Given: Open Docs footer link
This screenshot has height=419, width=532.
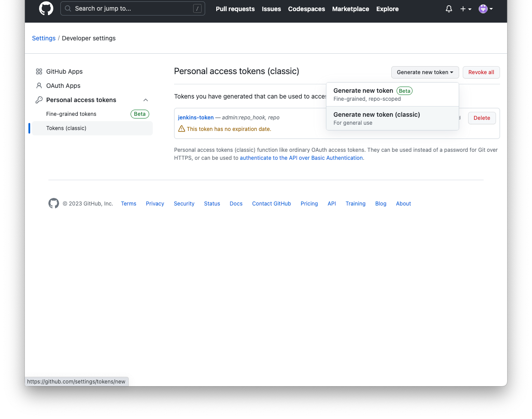Looking at the screenshot, I should tap(236, 204).
